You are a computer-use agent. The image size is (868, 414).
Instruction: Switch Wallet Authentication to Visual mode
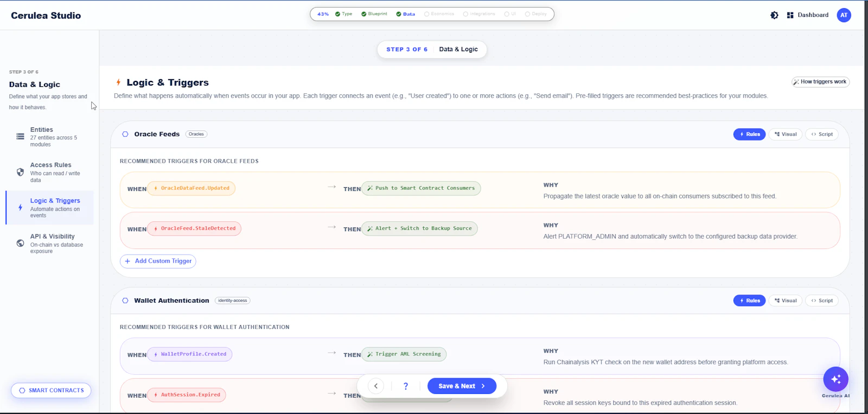786,301
